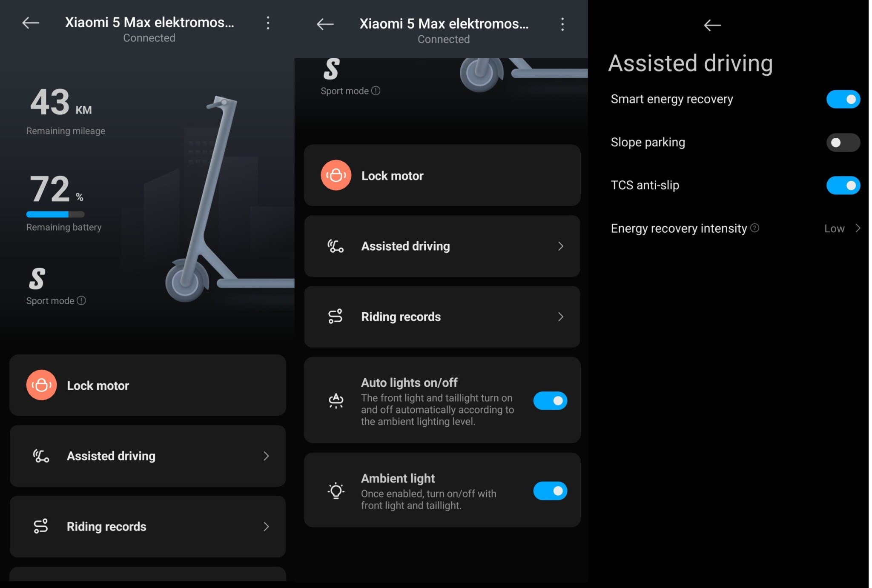Go back from the middle scooter screen

[x=325, y=24]
